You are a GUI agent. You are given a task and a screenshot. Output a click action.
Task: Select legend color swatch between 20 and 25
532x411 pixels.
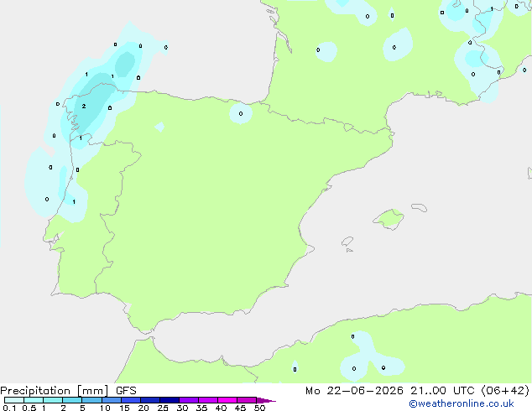pyautogui.click(x=150, y=400)
